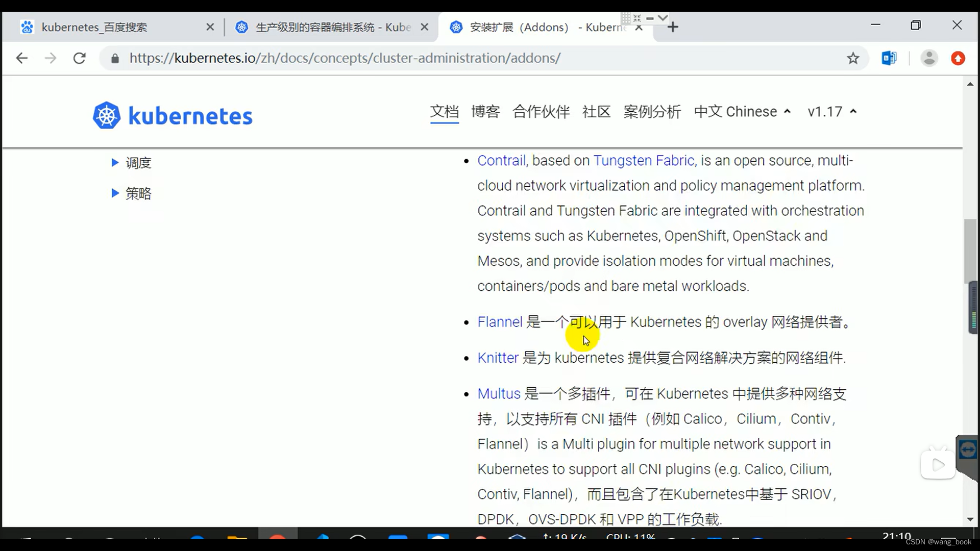980x551 pixels.
Task: Open the Knitter link
Action: click(x=498, y=358)
